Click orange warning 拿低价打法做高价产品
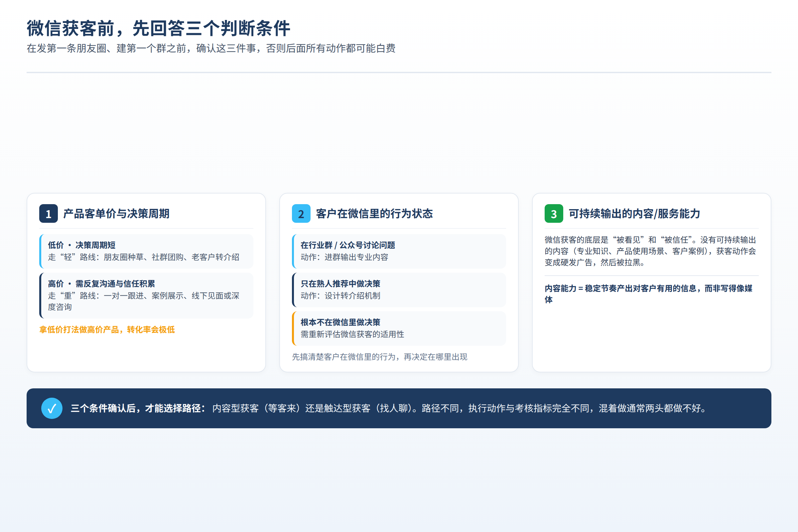 click(107, 330)
